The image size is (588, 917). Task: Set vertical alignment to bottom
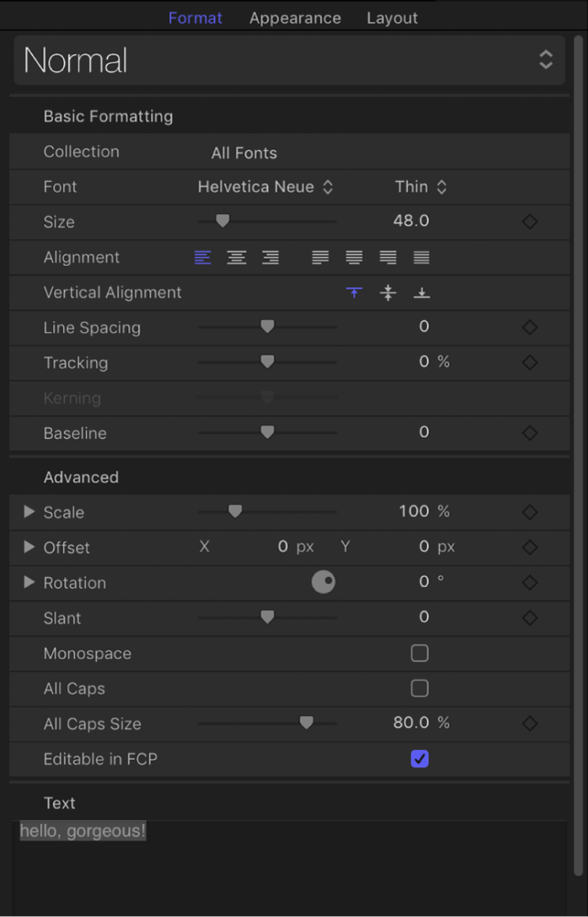click(421, 292)
